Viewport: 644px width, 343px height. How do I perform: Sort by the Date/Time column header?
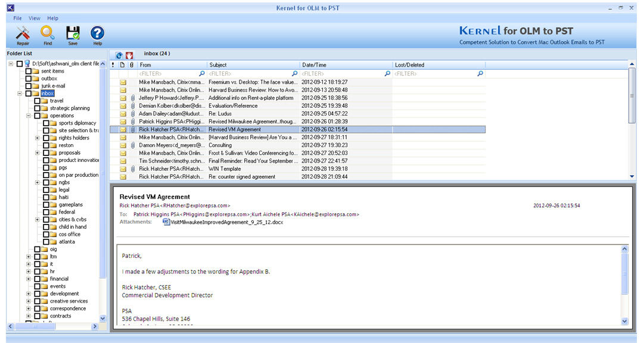[x=346, y=65]
